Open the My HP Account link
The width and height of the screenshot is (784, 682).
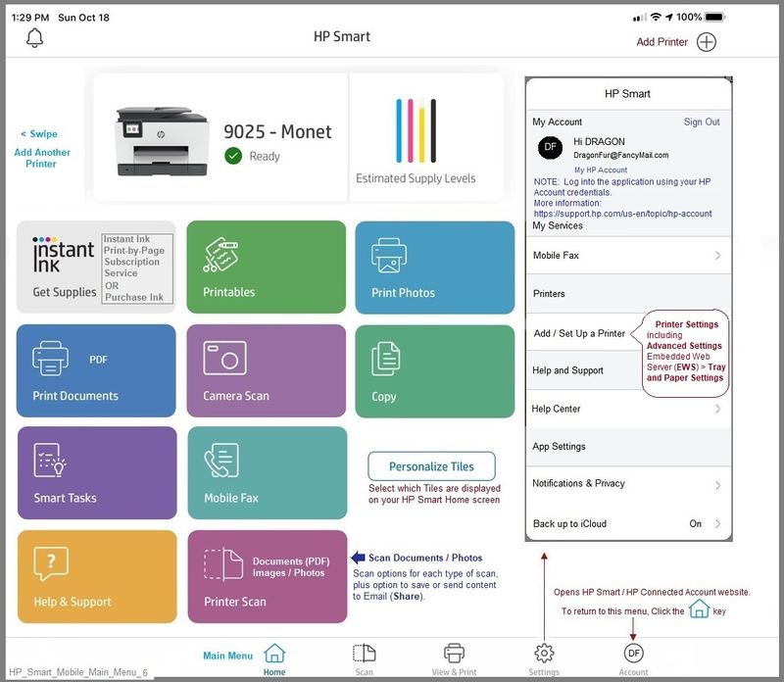click(601, 170)
